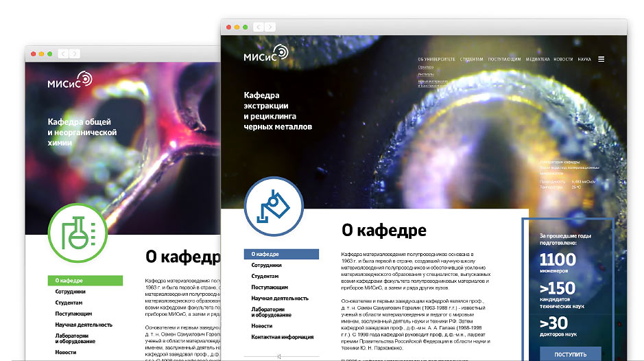Open the hamburger menu icon

point(601,60)
